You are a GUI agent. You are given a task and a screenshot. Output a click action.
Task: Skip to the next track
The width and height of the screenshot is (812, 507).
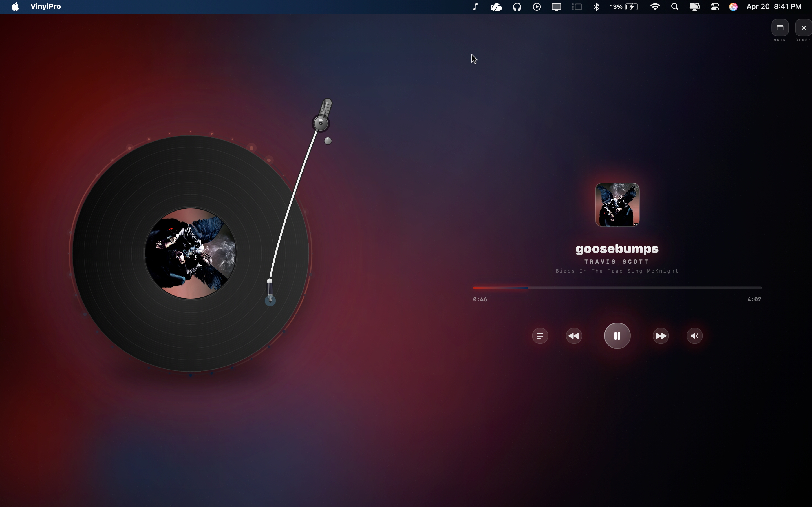click(660, 336)
